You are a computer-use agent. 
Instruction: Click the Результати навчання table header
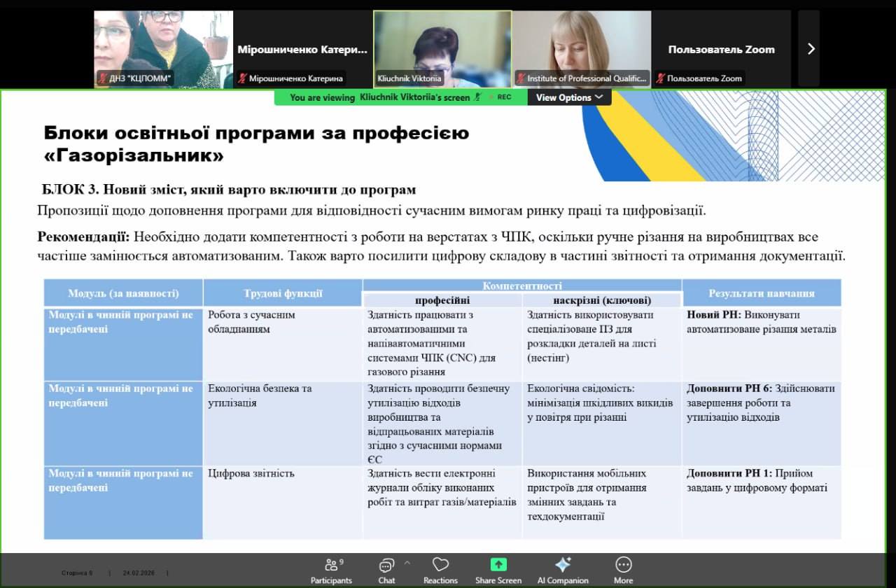(x=761, y=293)
